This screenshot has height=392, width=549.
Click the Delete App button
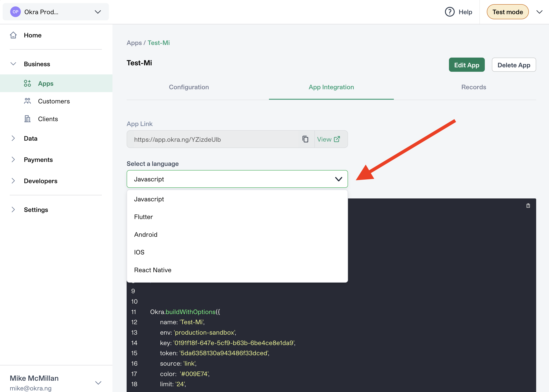click(x=514, y=65)
